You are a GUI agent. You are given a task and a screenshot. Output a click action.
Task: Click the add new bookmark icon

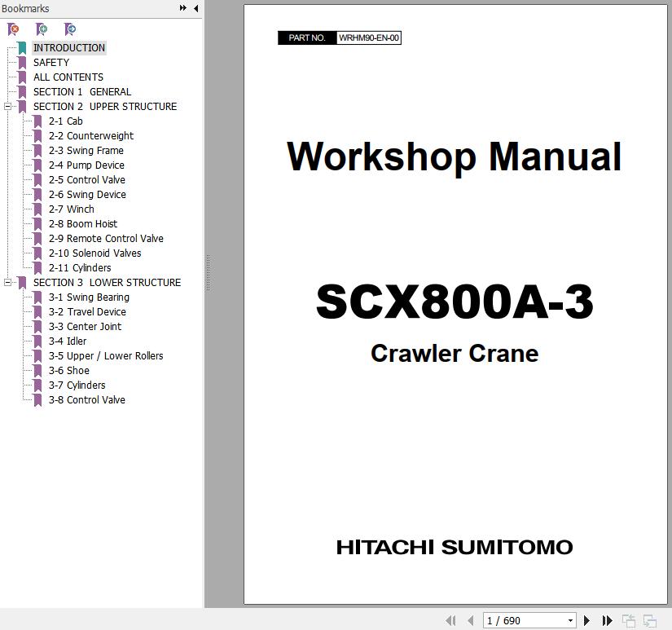(42, 29)
